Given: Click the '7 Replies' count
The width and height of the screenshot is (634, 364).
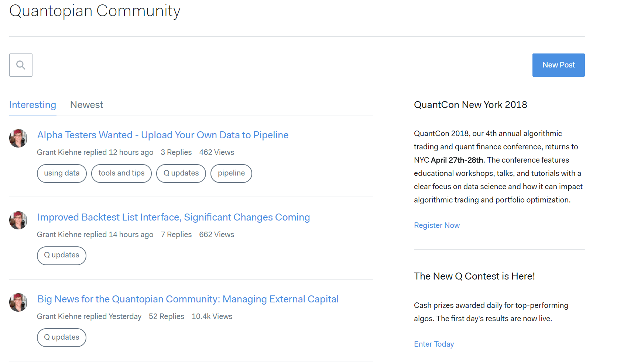Looking at the screenshot, I should click(x=176, y=235).
